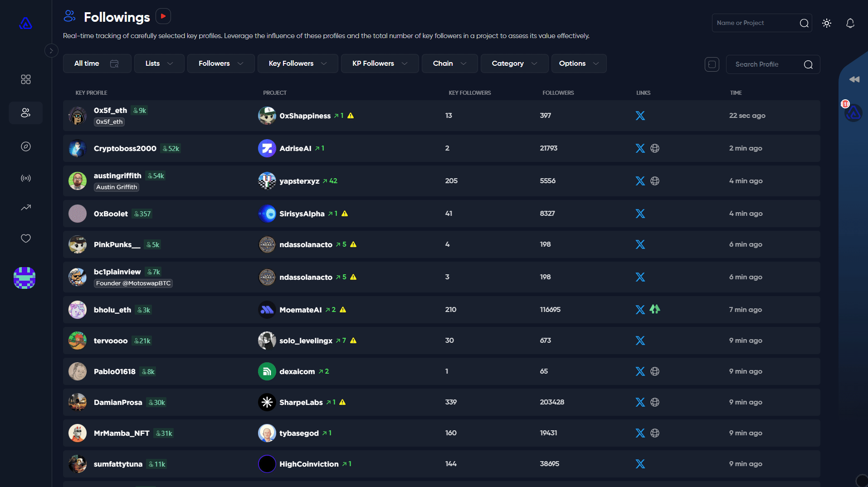Open the austingriffith key profile

click(x=117, y=176)
